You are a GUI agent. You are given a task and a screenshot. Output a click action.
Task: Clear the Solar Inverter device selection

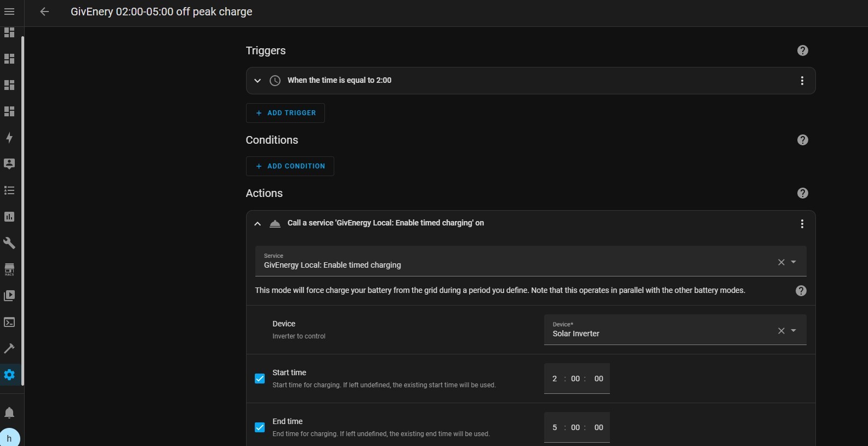tap(781, 331)
